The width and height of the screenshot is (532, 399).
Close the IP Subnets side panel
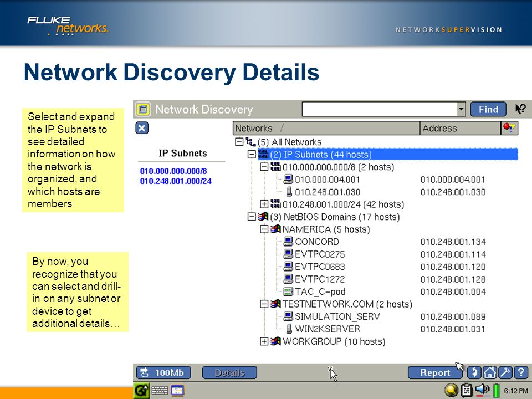coord(142,128)
